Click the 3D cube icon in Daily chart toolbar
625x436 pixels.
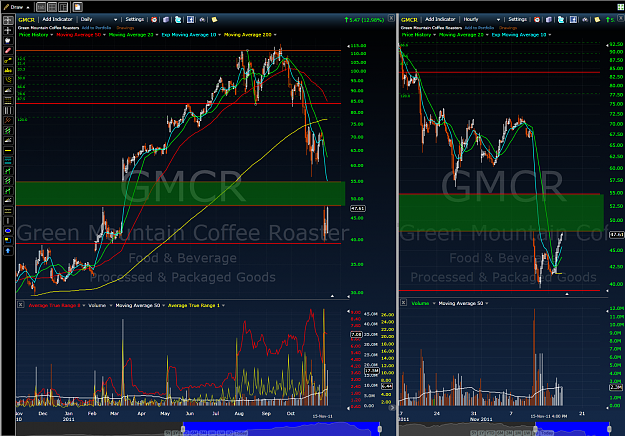point(166,19)
